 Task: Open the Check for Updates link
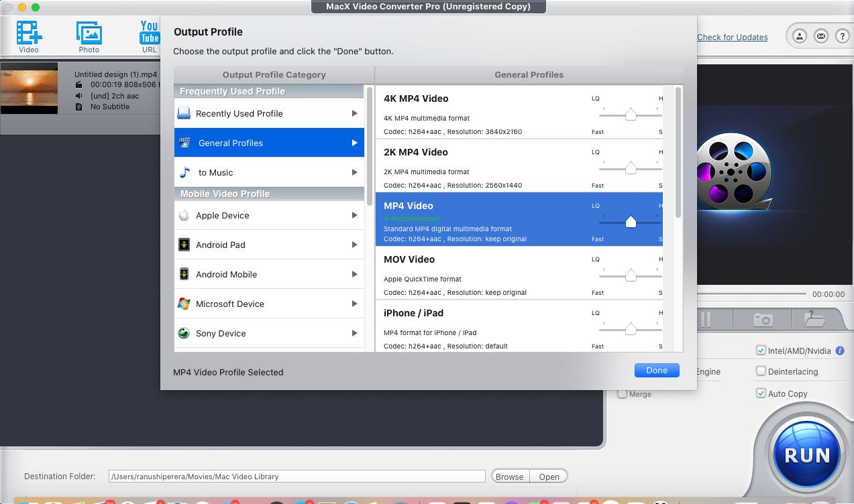point(732,37)
